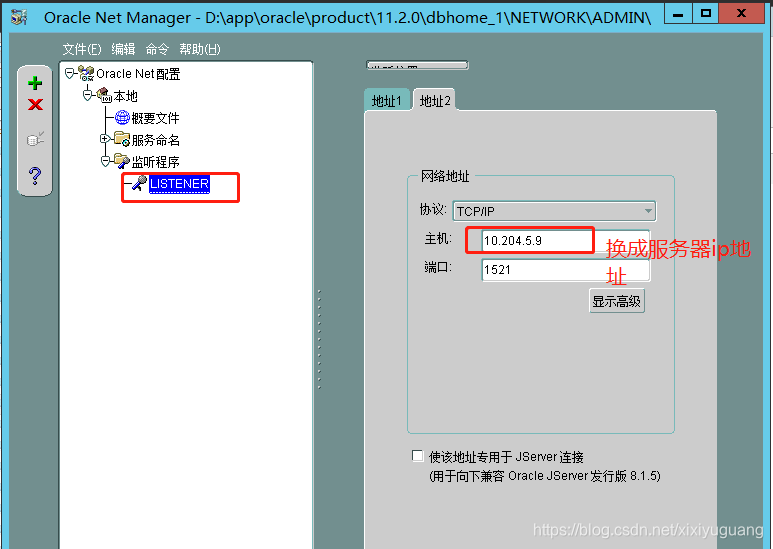Select the 概要文件 tree item
This screenshot has width=773, height=549.
point(155,118)
